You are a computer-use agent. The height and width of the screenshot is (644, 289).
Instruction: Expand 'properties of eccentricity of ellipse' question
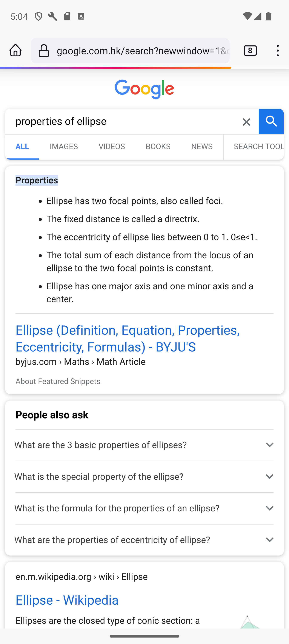coord(144,540)
